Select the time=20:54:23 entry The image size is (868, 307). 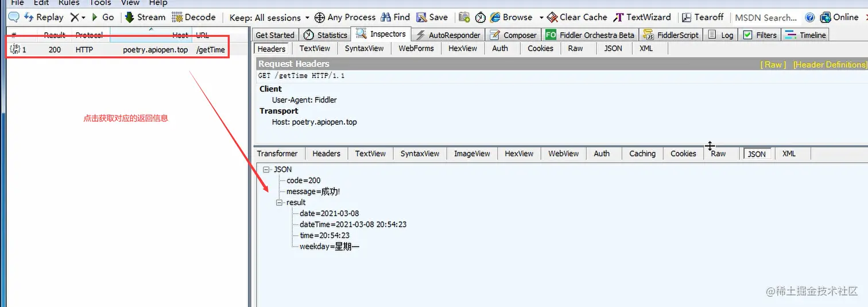point(324,235)
